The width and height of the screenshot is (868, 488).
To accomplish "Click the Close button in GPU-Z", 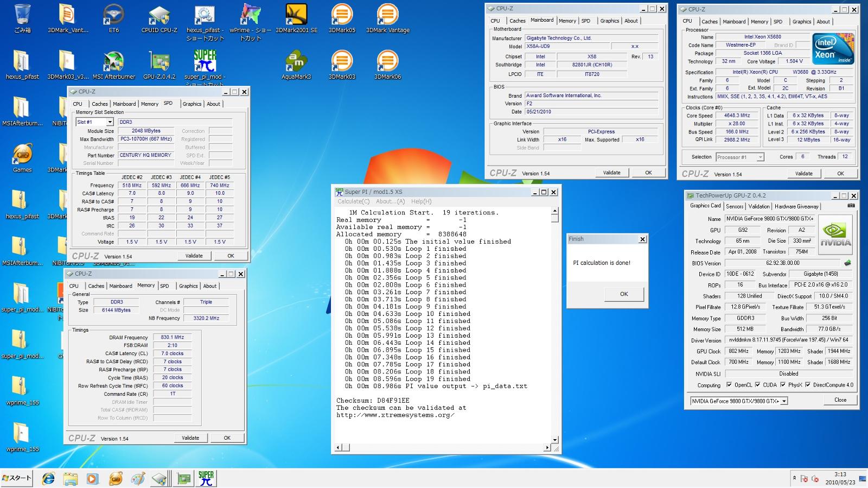I will [x=840, y=400].
